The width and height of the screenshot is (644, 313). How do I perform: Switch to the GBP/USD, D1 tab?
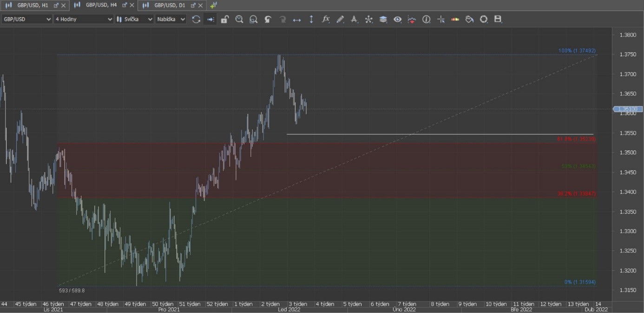tap(169, 5)
